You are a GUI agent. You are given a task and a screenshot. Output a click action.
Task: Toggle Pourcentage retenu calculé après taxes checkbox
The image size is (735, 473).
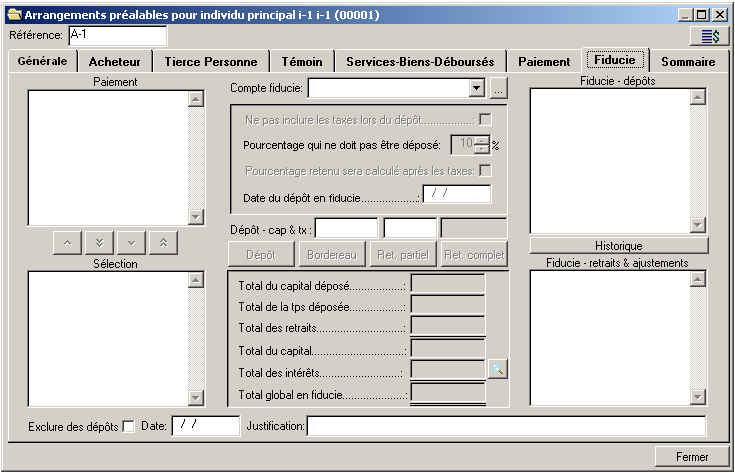[485, 170]
